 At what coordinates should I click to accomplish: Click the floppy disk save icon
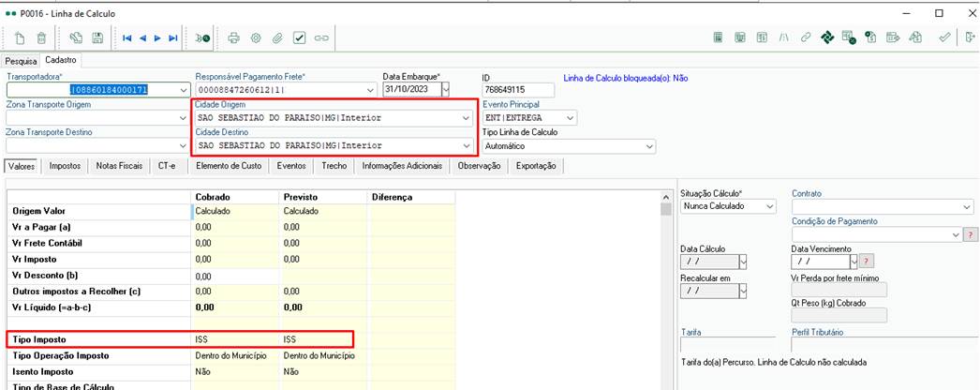pos(97,38)
